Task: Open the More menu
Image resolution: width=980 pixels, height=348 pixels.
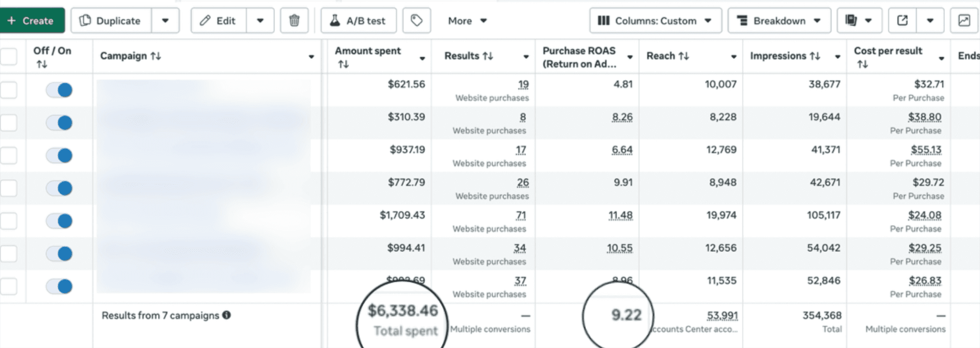Action: pyautogui.click(x=467, y=21)
